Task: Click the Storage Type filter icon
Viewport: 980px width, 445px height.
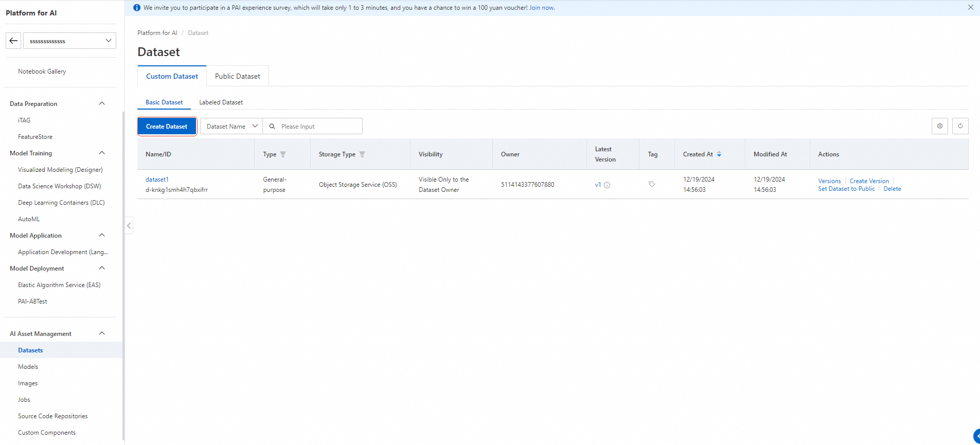Action: click(362, 154)
